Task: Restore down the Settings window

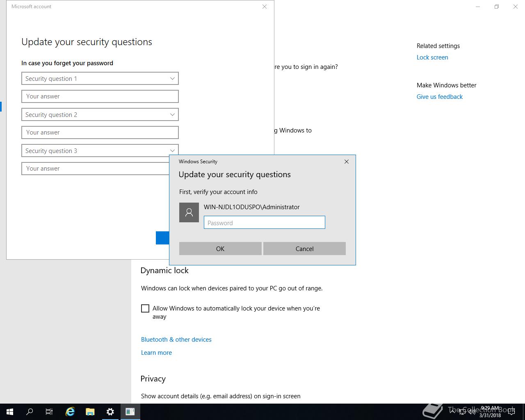Action: (497, 7)
